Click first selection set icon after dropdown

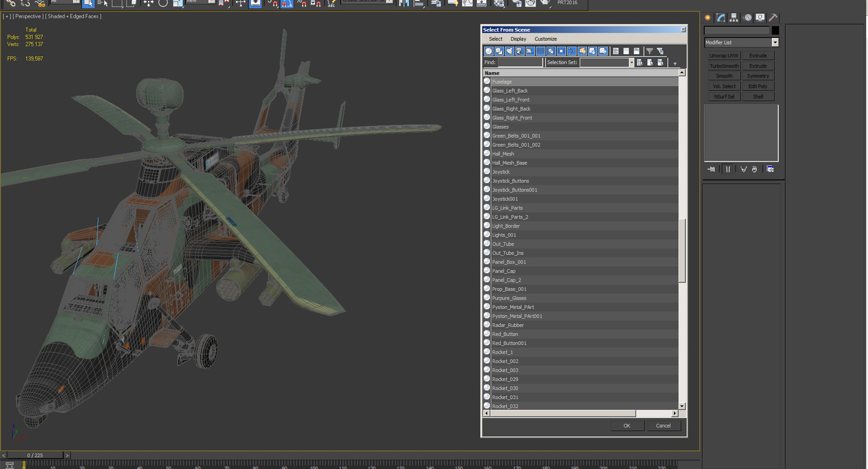pyautogui.click(x=640, y=62)
